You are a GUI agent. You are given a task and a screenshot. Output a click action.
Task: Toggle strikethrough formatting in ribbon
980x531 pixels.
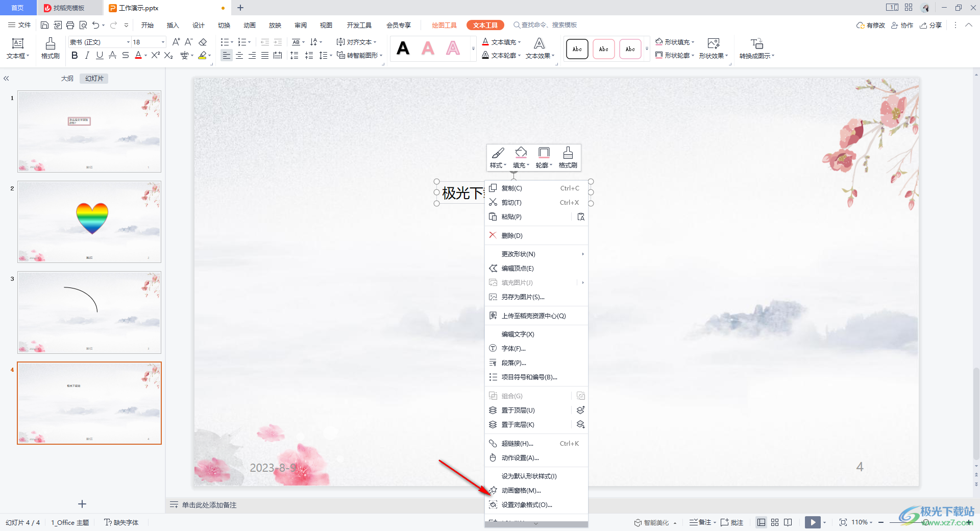(x=126, y=56)
